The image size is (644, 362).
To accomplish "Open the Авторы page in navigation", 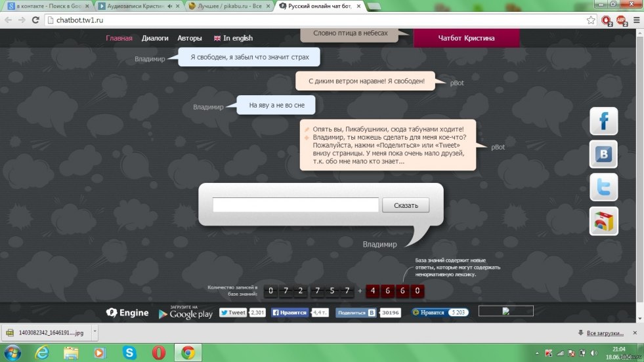I will pyautogui.click(x=190, y=38).
